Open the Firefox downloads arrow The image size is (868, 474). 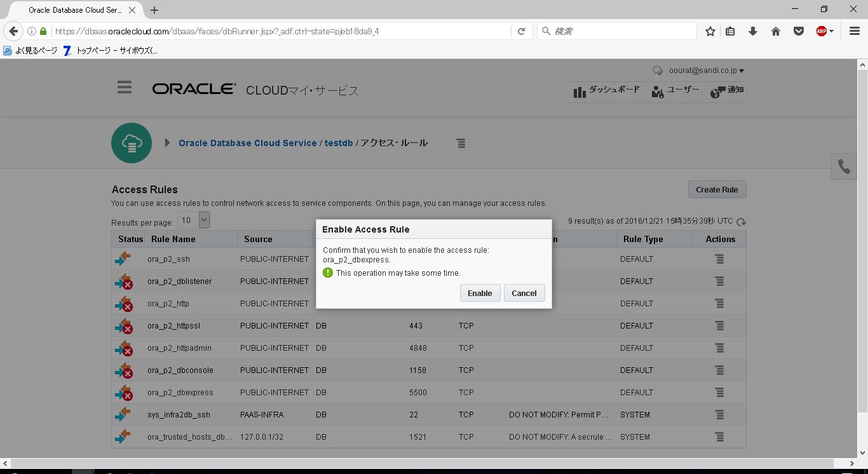pos(753,31)
